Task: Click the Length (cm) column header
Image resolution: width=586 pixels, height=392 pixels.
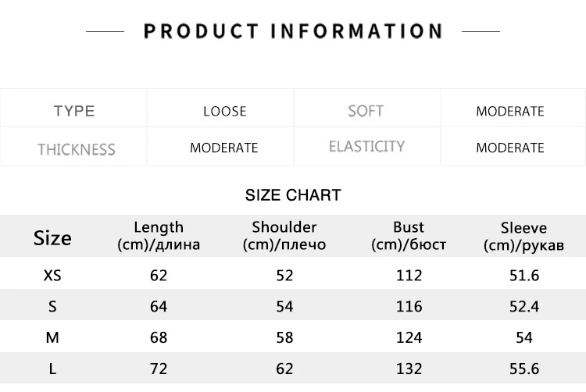Action: pos(159,236)
